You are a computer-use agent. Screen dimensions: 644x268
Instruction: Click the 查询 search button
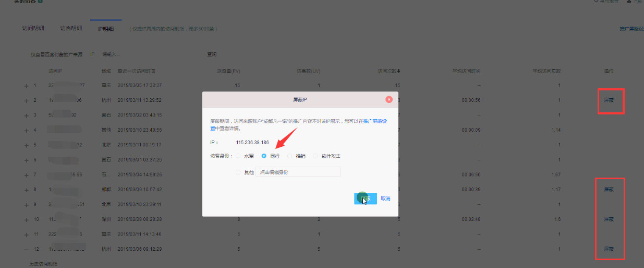click(x=212, y=54)
